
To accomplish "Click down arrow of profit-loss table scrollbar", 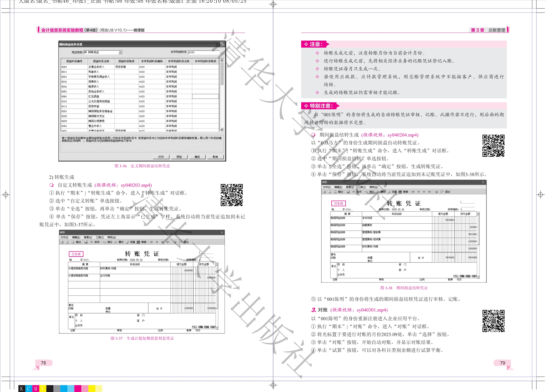I will tap(222, 129).
